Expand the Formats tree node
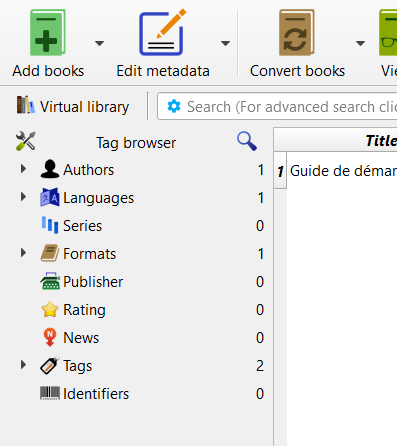The image size is (397, 446). coord(23,253)
